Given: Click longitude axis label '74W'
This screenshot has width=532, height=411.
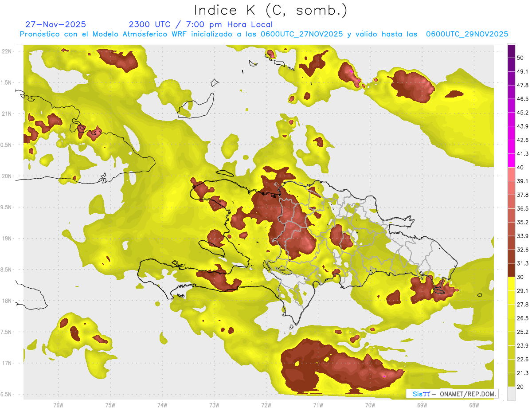Looking at the screenshot, I should pos(162,405).
